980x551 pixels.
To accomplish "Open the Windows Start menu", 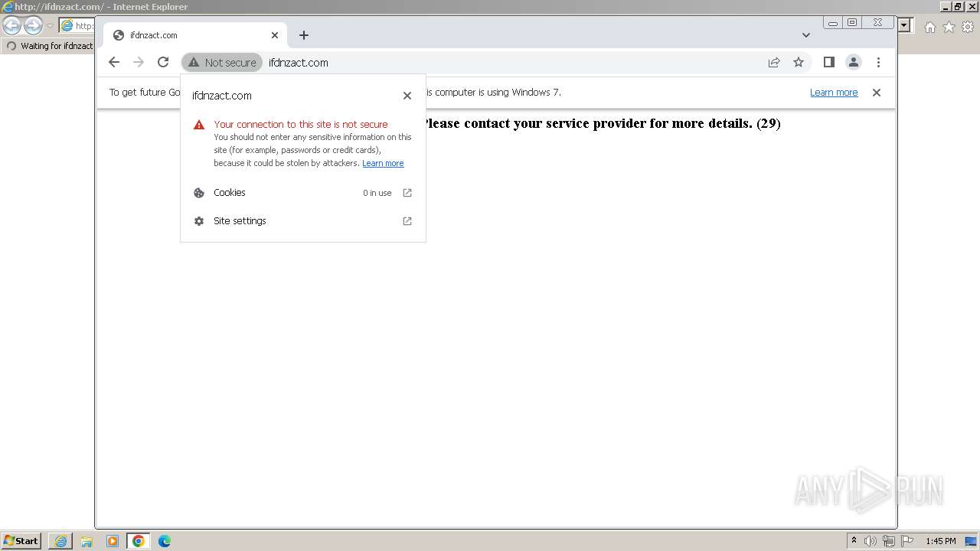I will (x=21, y=541).
